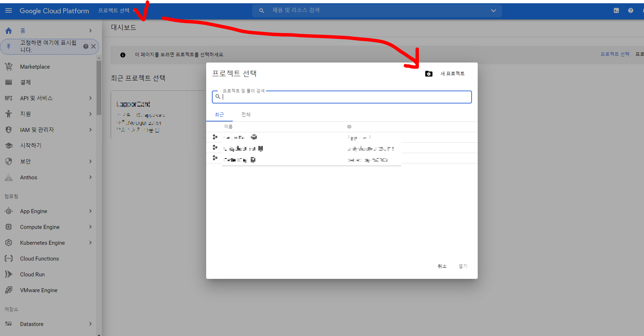This screenshot has width=644, height=336.
Task: Click the Google Cloud Platform logo
Action: click(x=54, y=11)
